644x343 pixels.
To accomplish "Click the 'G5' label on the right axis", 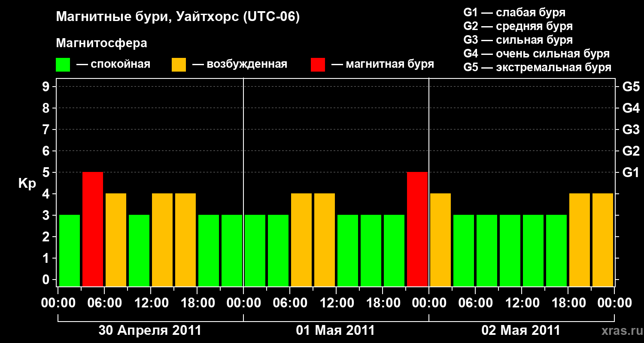I will [x=631, y=87].
